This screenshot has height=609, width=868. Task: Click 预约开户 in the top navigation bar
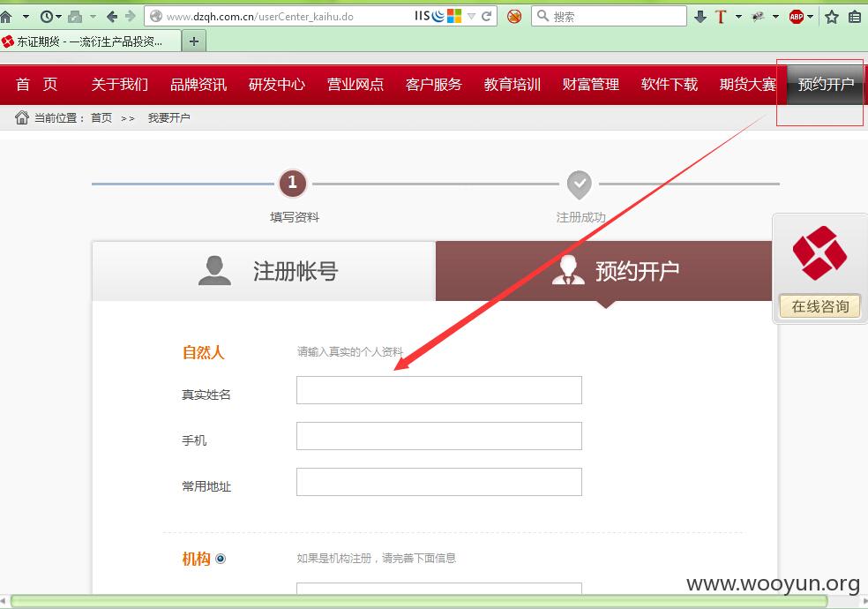pos(826,84)
